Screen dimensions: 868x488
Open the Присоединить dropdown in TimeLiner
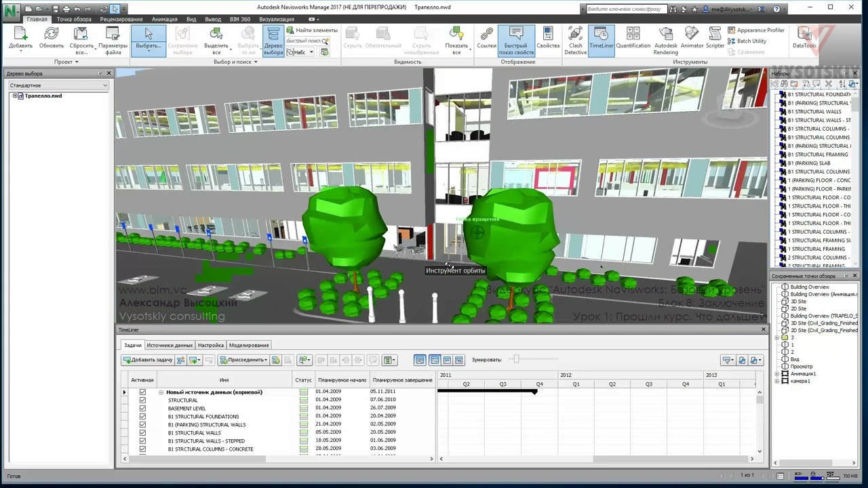tap(244, 360)
